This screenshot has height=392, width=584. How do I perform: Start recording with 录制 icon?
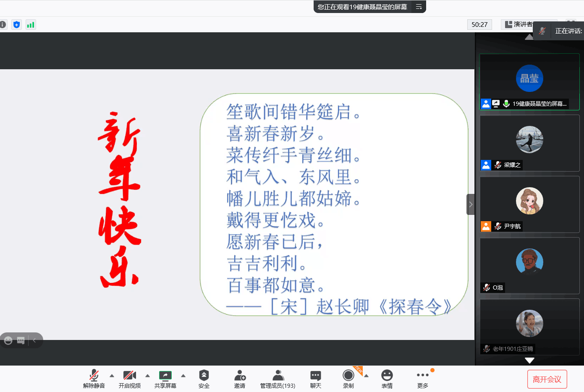[x=348, y=375]
